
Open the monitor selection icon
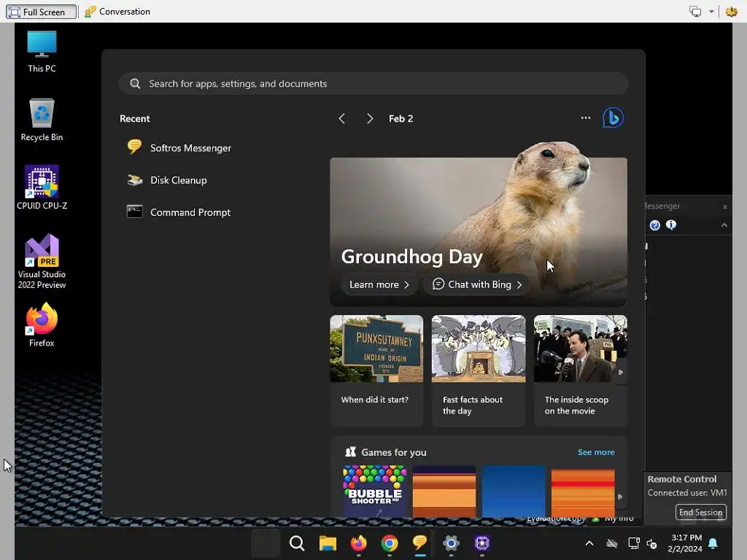(695, 12)
